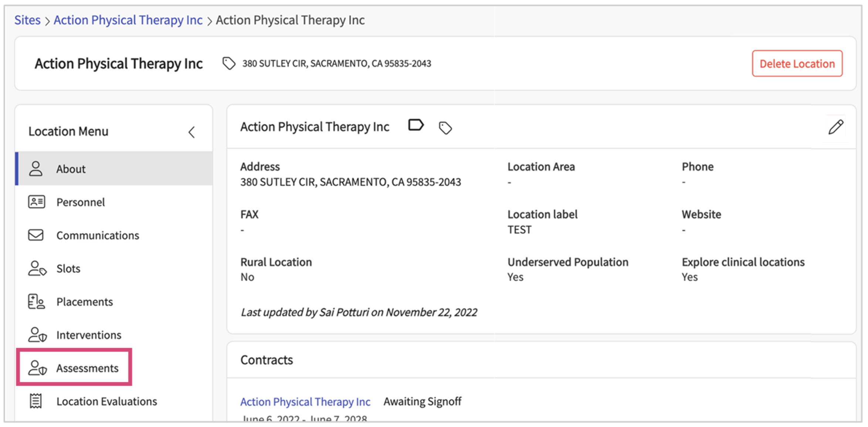The image size is (868, 427).
Task: Open Action Physical Therapy Inc breadcrumb link
Action: click(128, 20)
